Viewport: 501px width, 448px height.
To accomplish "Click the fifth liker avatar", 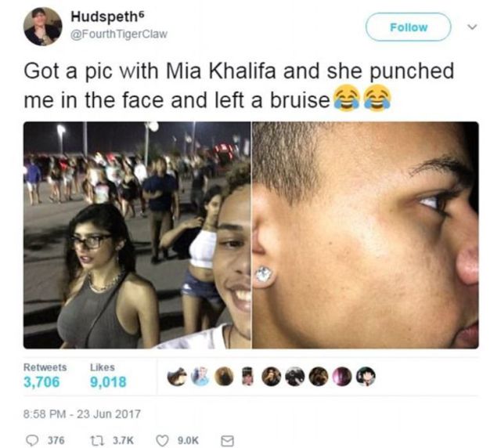I will [272, 377].
